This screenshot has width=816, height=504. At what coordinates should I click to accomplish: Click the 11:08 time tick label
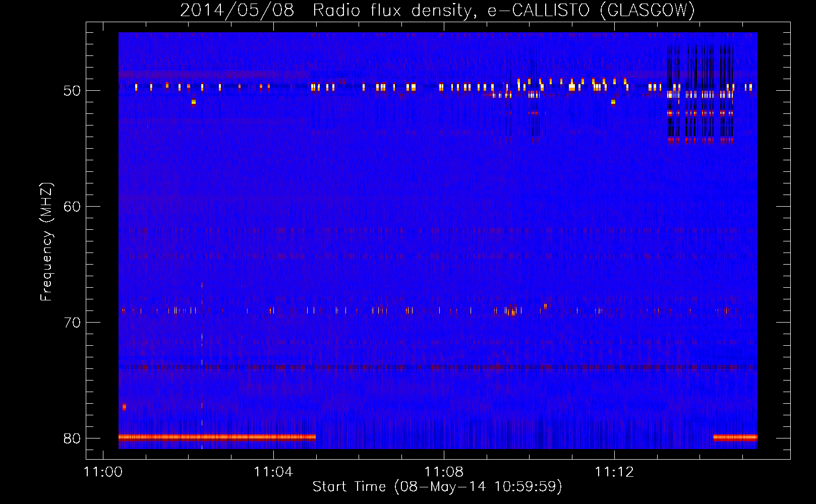click(x=444, y=472)
